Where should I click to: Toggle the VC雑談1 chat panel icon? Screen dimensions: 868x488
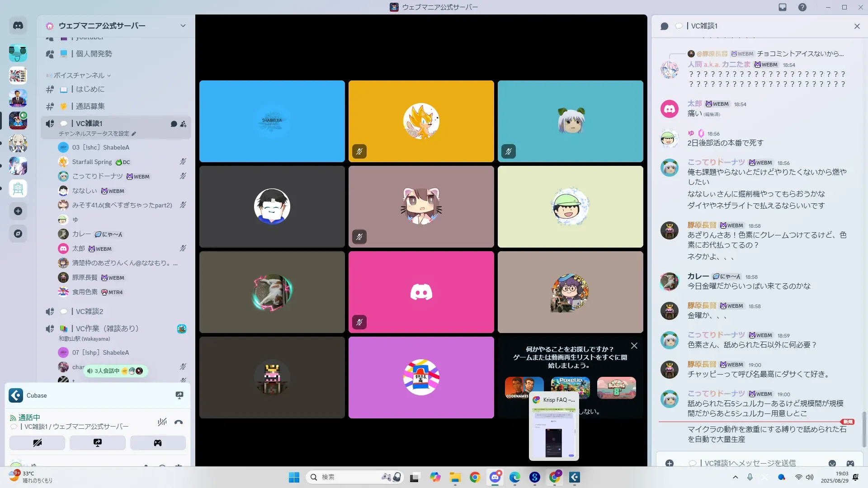point(664,26)
